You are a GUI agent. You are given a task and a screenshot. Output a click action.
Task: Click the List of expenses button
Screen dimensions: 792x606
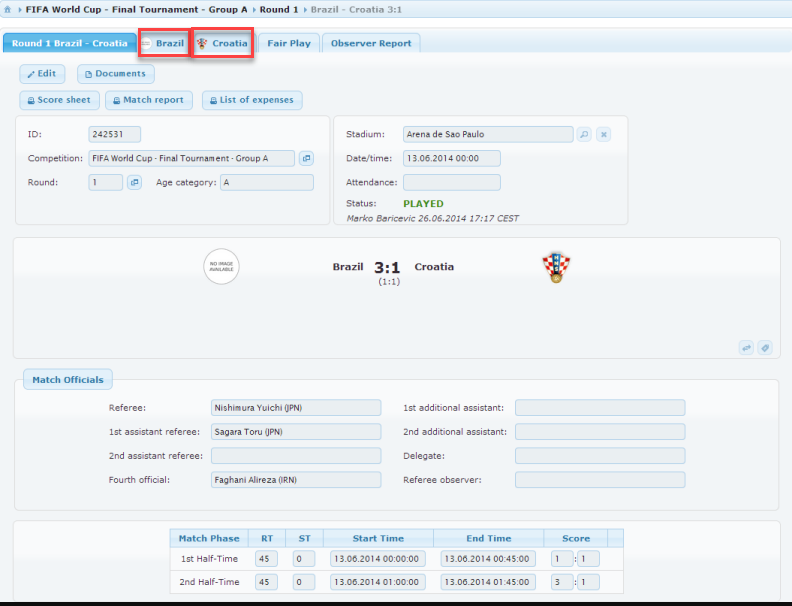click(252, 100)
